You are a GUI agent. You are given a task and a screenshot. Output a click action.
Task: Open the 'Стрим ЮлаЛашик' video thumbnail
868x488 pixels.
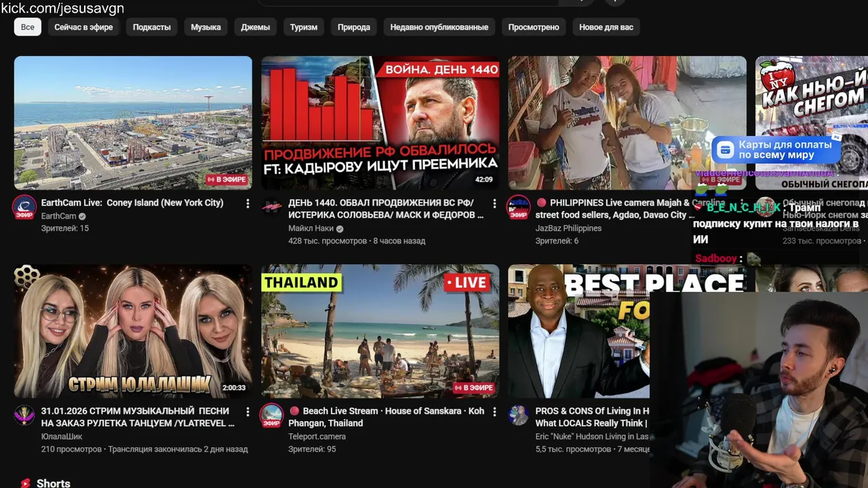tap(133, 331)
